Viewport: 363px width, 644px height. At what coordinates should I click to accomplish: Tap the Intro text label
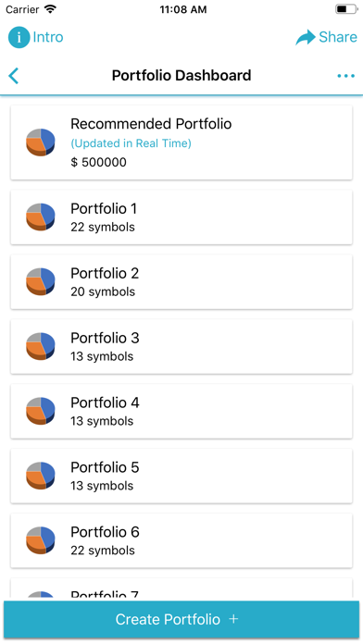[48, 37]
